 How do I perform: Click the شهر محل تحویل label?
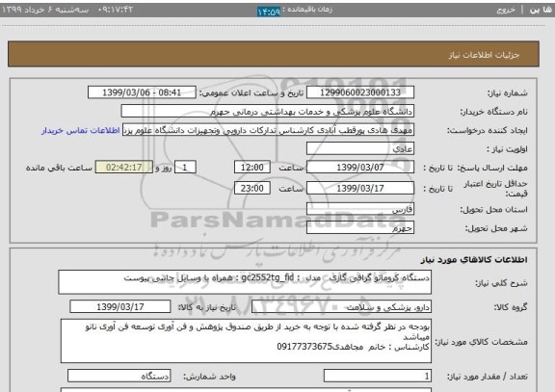click(496, 228)
